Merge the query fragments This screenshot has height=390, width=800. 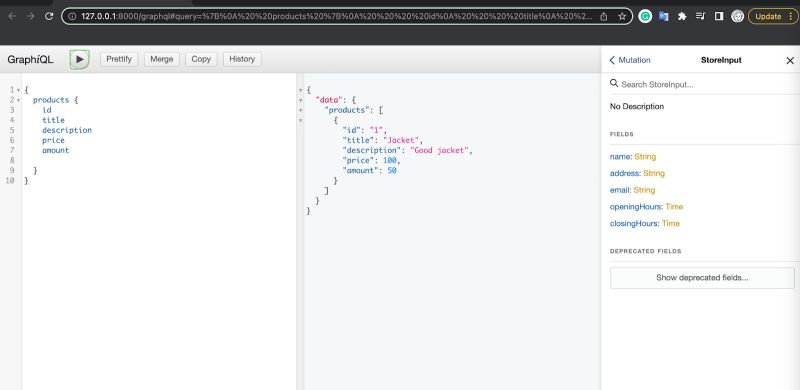162,59
